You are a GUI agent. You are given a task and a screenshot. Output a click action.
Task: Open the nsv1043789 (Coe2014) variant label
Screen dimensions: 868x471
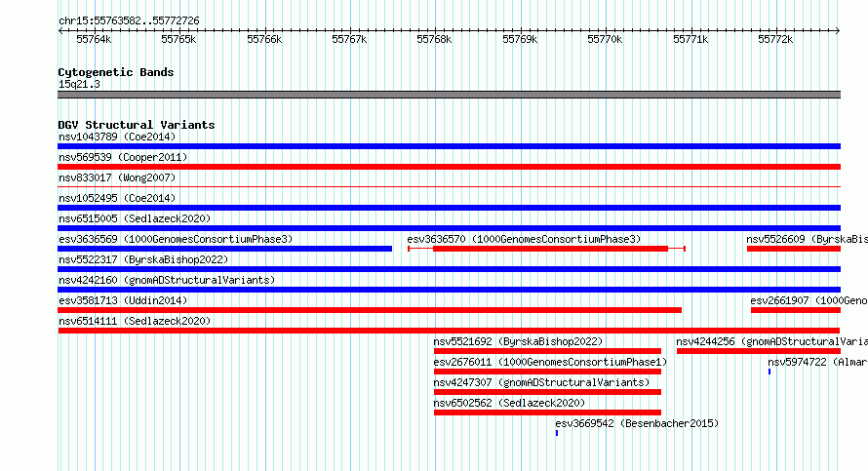click(x=117, y=137)
